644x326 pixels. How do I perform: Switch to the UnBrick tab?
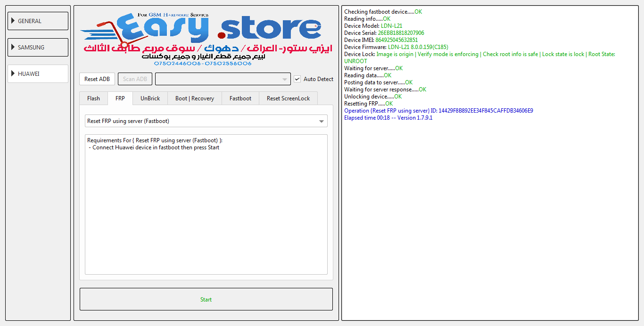[150, 98]
